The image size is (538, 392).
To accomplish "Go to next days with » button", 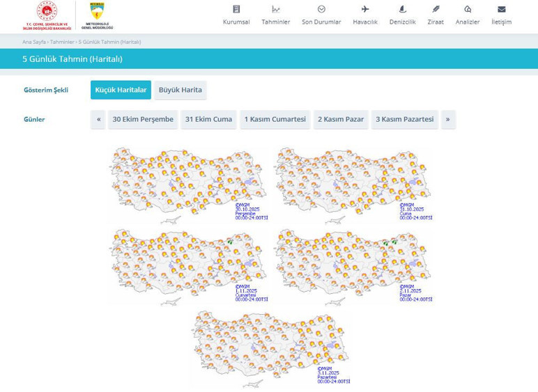I will coord(447,119).
